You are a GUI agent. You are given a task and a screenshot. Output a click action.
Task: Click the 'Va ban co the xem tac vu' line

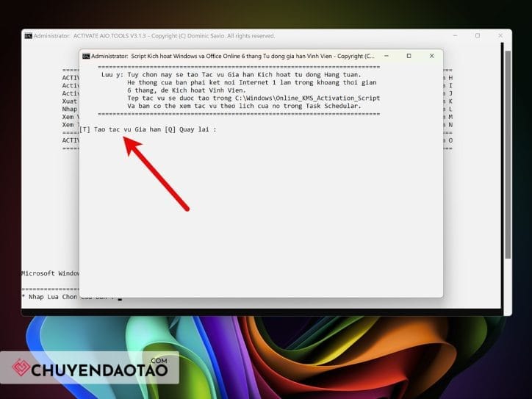click(x=244, y=106)
